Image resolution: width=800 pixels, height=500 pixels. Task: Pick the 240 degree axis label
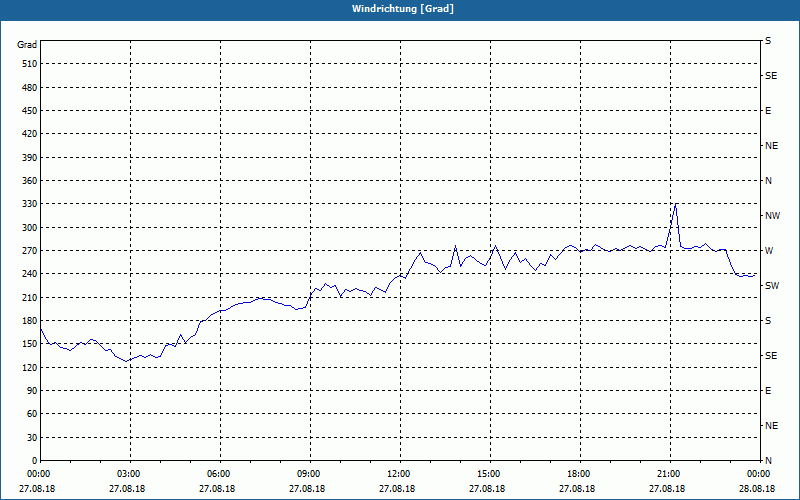pos(30,274)
